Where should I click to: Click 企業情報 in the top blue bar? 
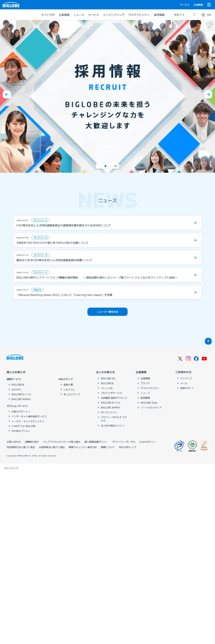click(x=198, y=5)
